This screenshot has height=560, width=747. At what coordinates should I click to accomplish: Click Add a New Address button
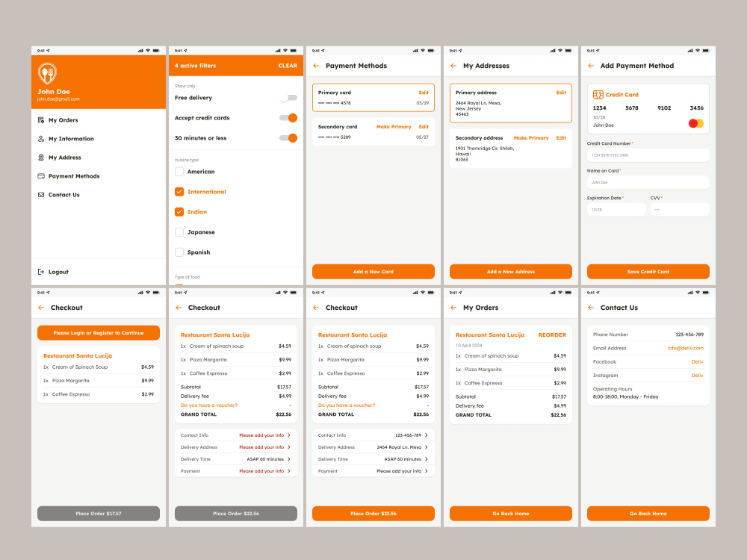[x=511, y=272]
